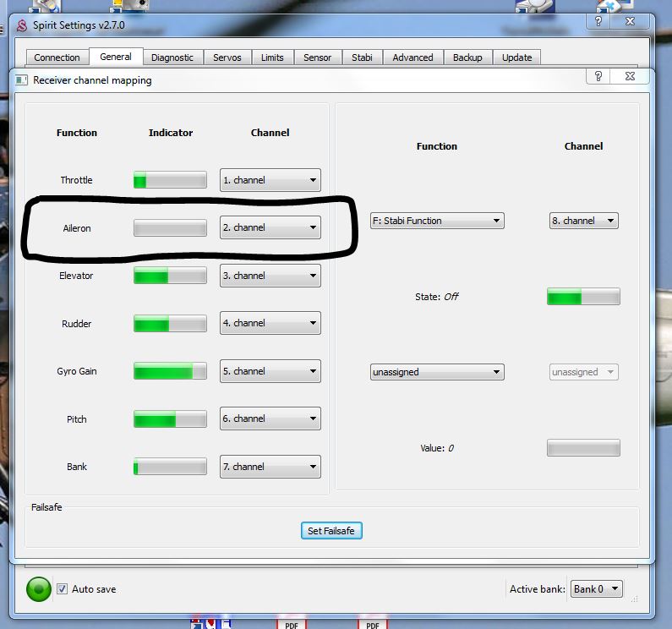Click the Receiver channel mapping window icon
This screenshot has width=672, height=629.
click(21, 80)
